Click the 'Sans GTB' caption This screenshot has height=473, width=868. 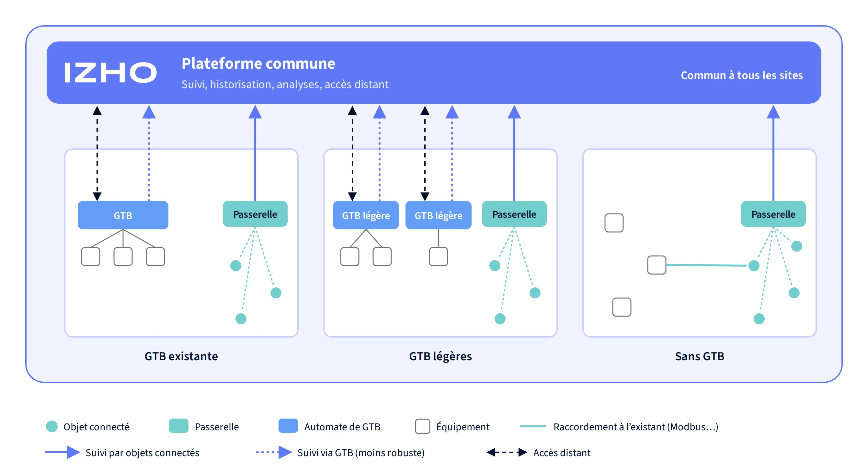(x=700, y=356)
